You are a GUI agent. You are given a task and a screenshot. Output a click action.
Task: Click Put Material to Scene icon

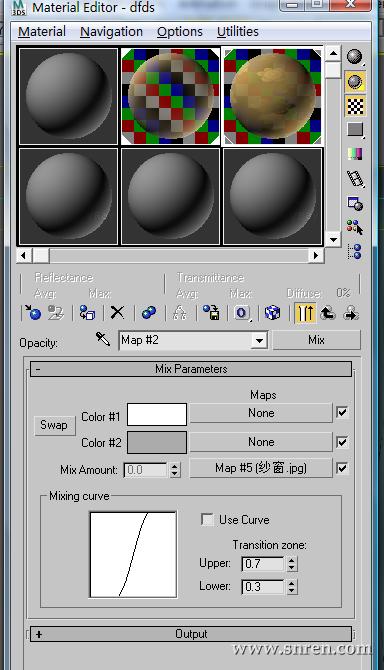click(x=56, y=313)
